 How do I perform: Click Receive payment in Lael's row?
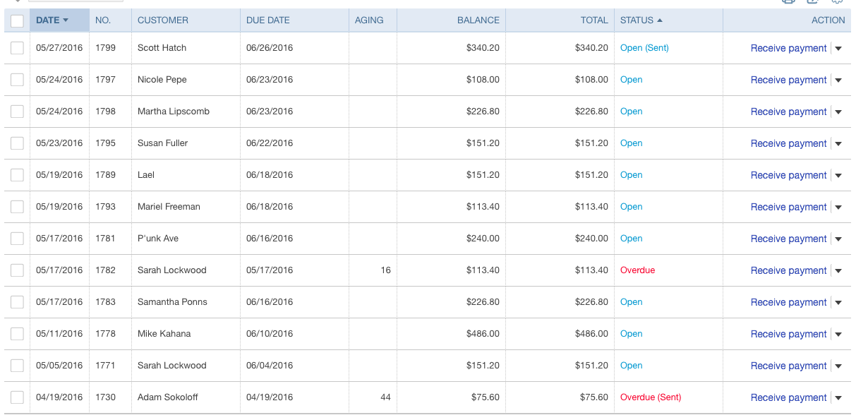point(788,175)
